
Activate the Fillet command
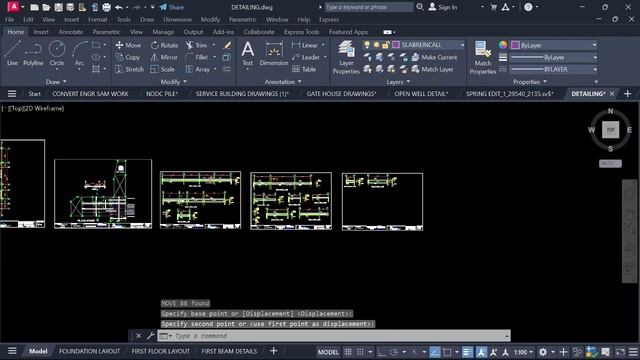tap(197, 58)
